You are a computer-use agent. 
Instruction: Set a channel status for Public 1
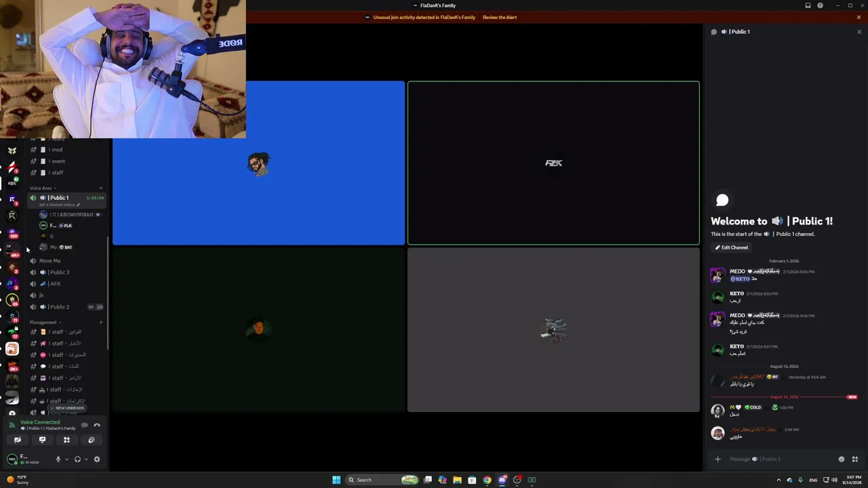coord(60,205)
